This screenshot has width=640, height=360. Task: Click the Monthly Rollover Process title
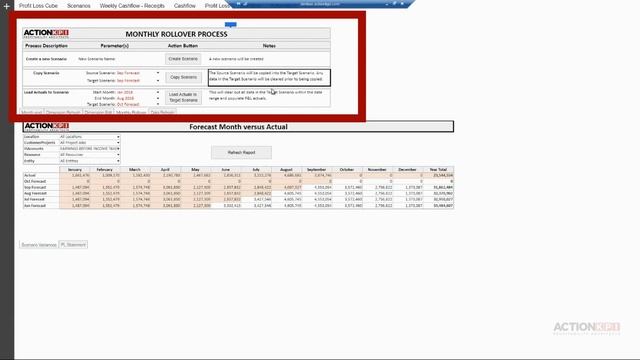176,34
